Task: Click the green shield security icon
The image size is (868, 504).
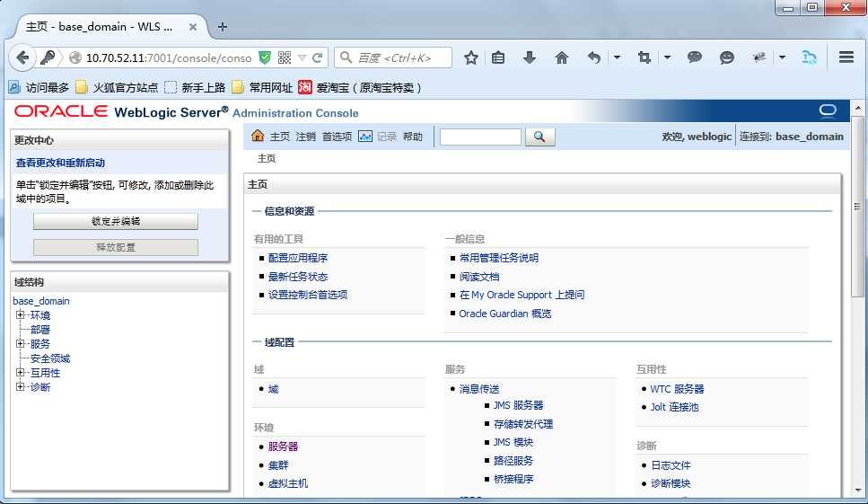Action: [265, 57]
